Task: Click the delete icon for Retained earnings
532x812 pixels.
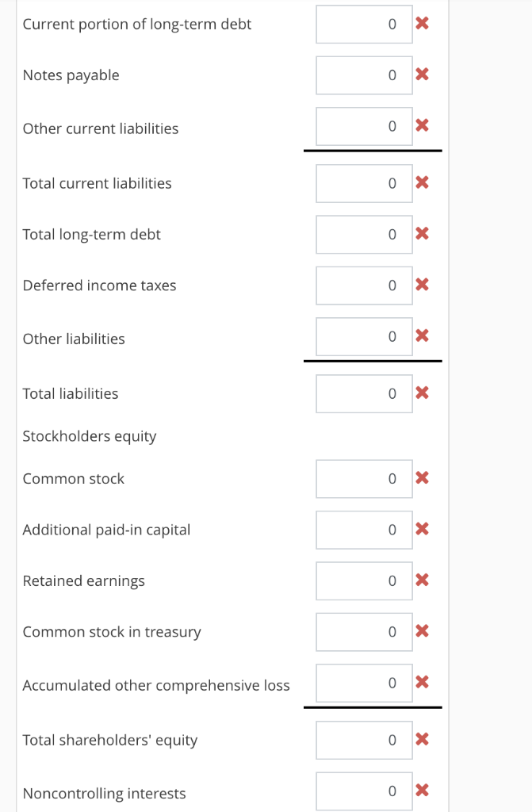Action: click(x=422, y=580)
